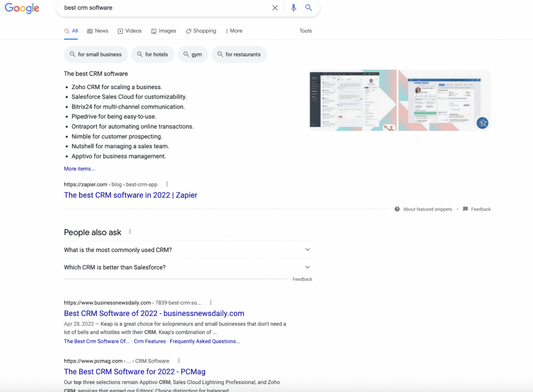533x392 pixels.
Task: Click 'Apptivo for business management.' text
Action: point(119,156)
